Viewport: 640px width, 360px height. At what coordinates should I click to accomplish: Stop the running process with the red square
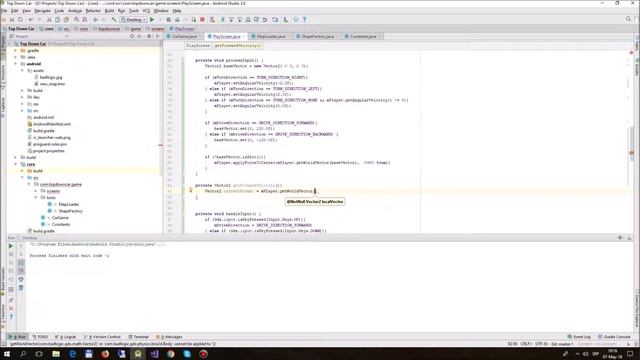tap(202, 20)
